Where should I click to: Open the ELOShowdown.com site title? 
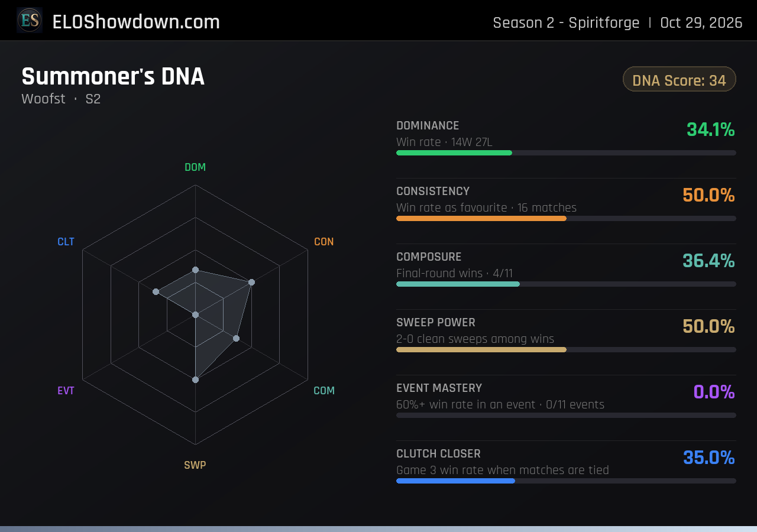point(136,22)
